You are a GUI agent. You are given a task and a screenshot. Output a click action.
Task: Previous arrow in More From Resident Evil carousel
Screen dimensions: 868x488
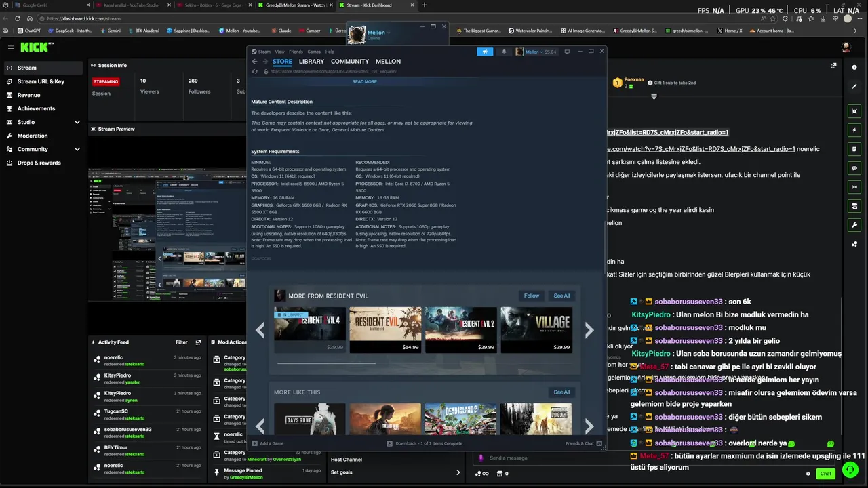click(260, 330)
